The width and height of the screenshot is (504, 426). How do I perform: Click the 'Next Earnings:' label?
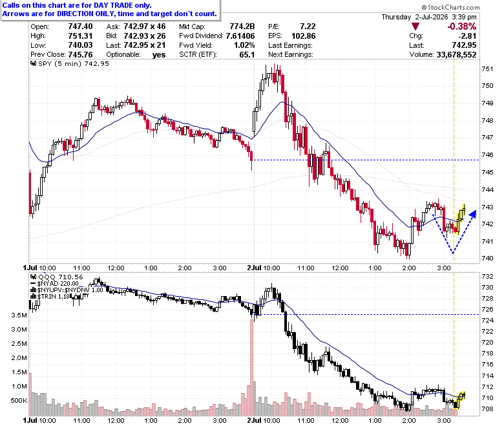(291, 55)
